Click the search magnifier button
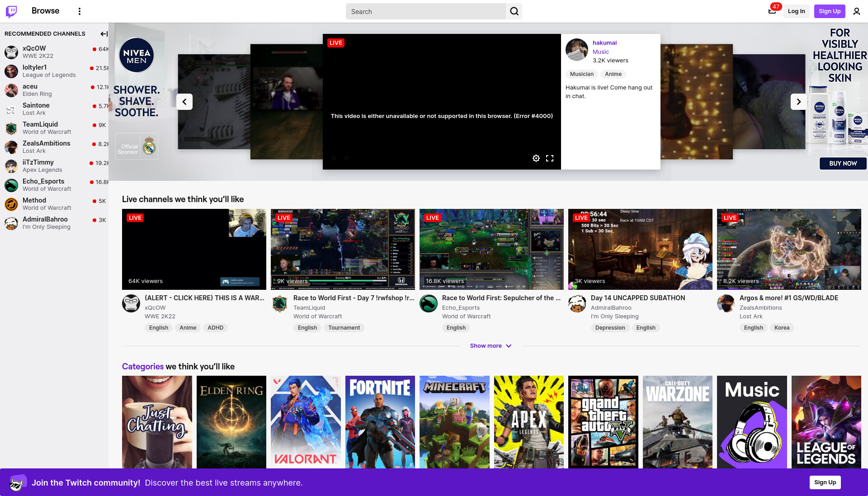Image resolution: width=868 pixels, height=496 pixels. point(514,11)
